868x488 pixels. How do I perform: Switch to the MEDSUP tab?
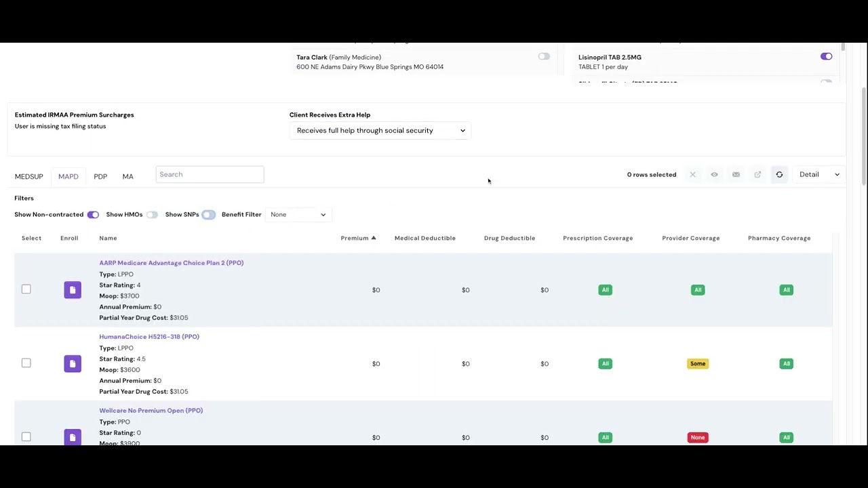coord(29,177)
